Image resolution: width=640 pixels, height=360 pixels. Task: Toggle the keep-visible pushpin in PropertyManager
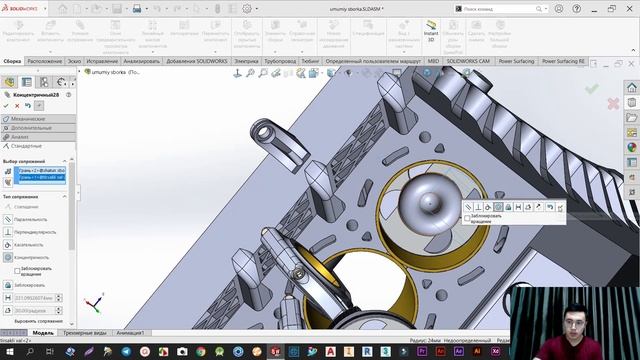click(39, 106)
